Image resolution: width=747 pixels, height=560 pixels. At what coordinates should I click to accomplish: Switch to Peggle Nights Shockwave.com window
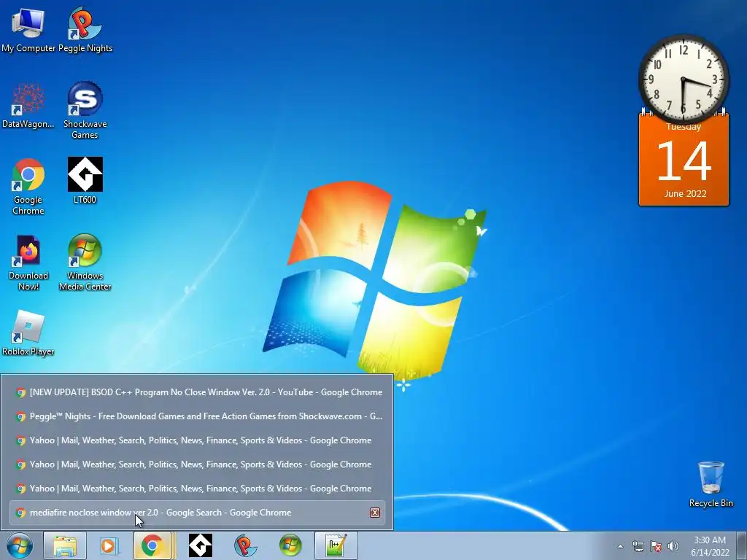(x=197, y=416)
